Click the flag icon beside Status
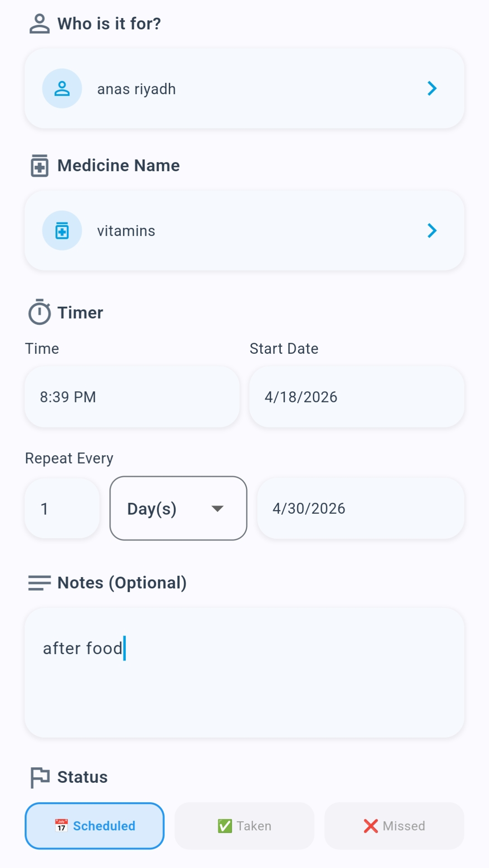This screenshot has height=868, width=489. click(x=39, y=777)
